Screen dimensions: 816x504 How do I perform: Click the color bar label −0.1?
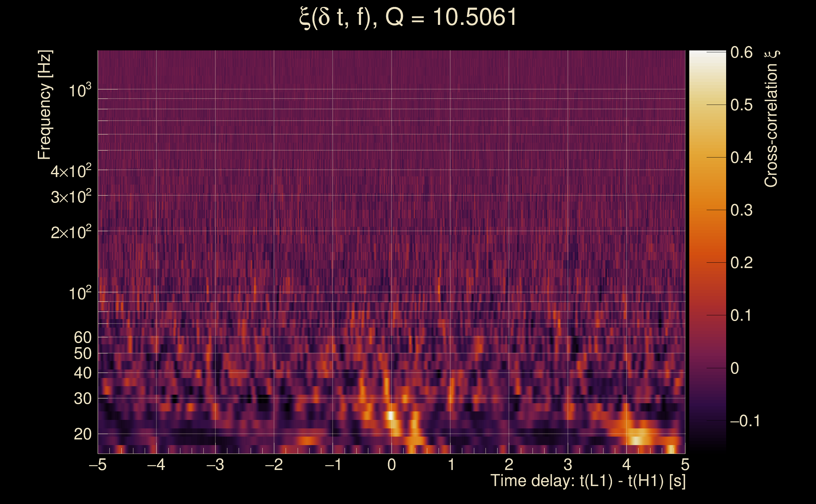(x=745, y=421)
